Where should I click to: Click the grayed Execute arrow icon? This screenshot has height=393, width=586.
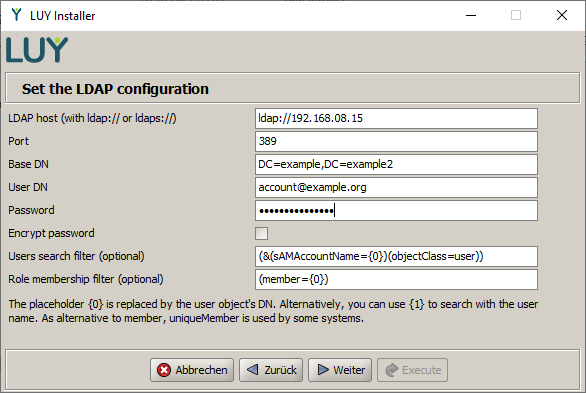tap(392, 370)
